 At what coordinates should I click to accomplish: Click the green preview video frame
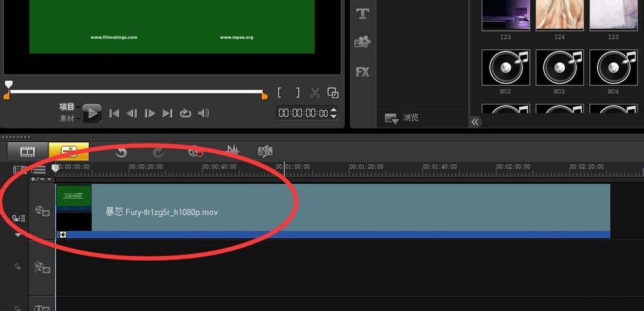tap(172, 26)
